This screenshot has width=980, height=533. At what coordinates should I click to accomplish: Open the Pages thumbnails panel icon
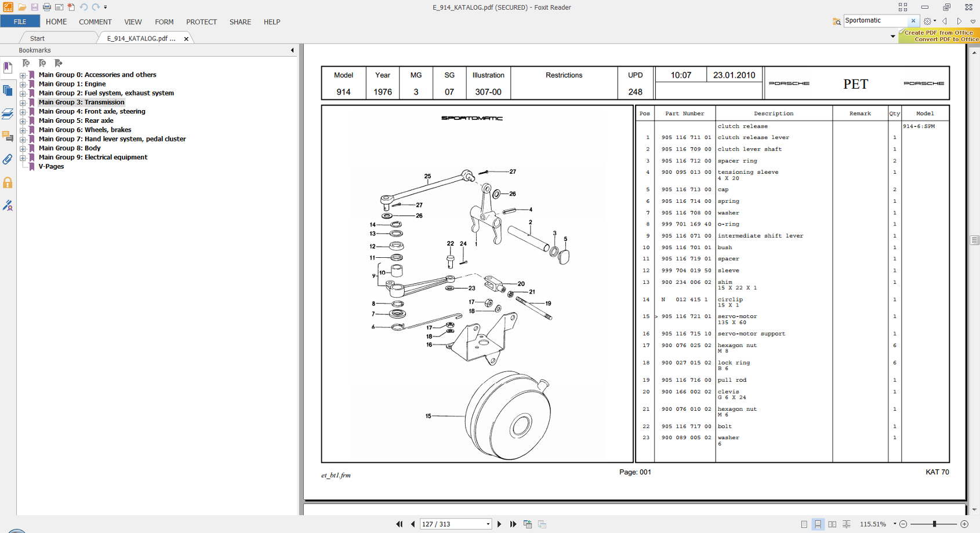point(8,90)
